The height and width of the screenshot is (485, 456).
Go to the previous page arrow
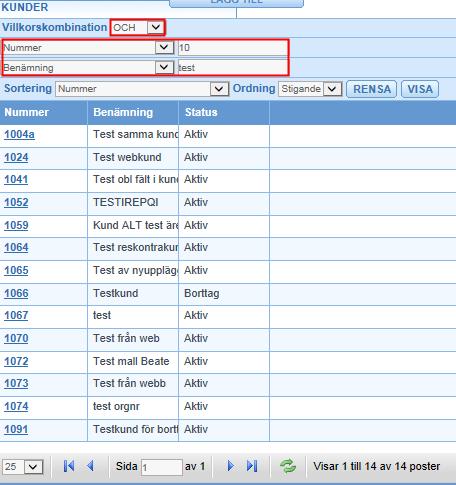coord(90,466)
